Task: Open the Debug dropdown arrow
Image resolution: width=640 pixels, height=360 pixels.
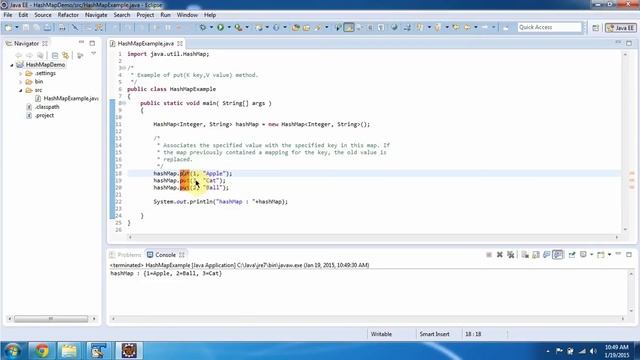Action: [x=211, y=27]
